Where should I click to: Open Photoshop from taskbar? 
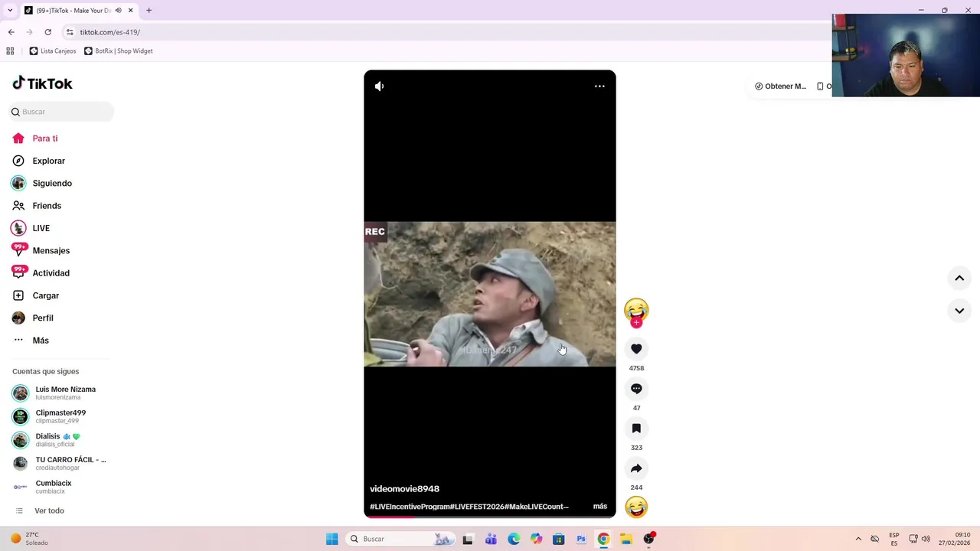(x=581, y=539)
